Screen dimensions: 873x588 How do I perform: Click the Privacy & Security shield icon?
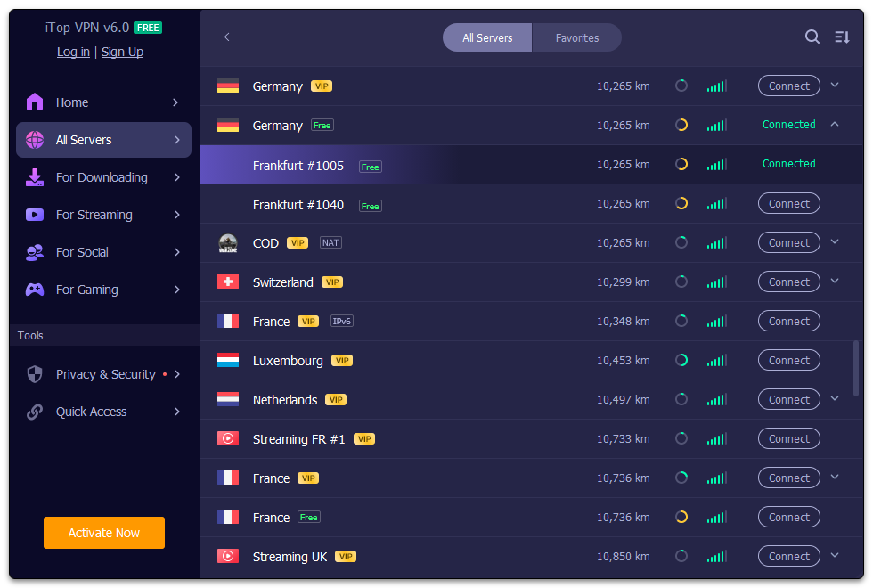(35, 374)
